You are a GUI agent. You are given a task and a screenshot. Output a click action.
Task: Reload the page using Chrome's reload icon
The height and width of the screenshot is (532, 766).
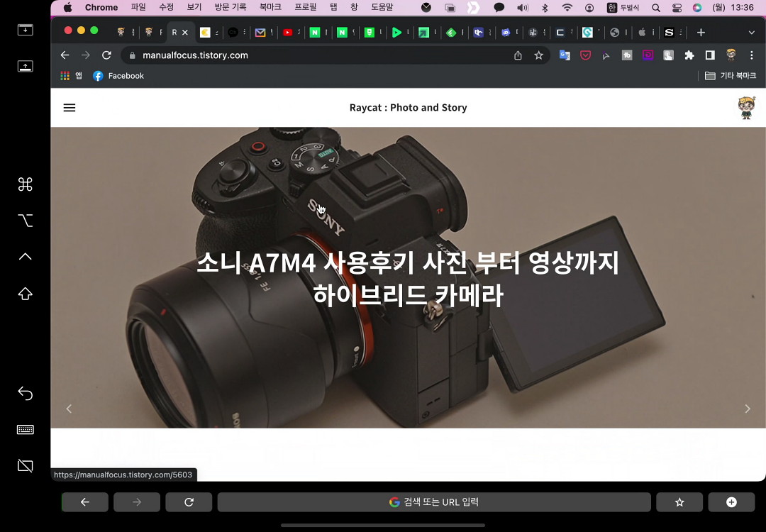[106, 55]
